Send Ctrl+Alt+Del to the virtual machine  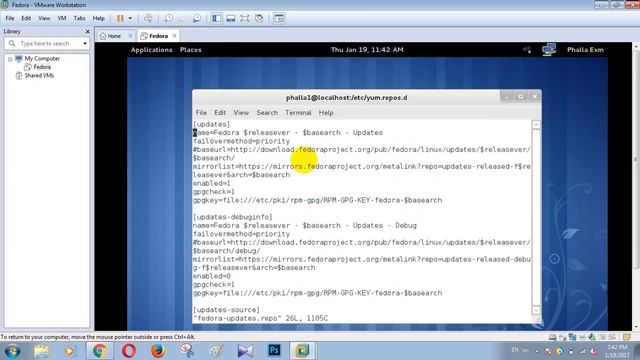click(149, 18)
